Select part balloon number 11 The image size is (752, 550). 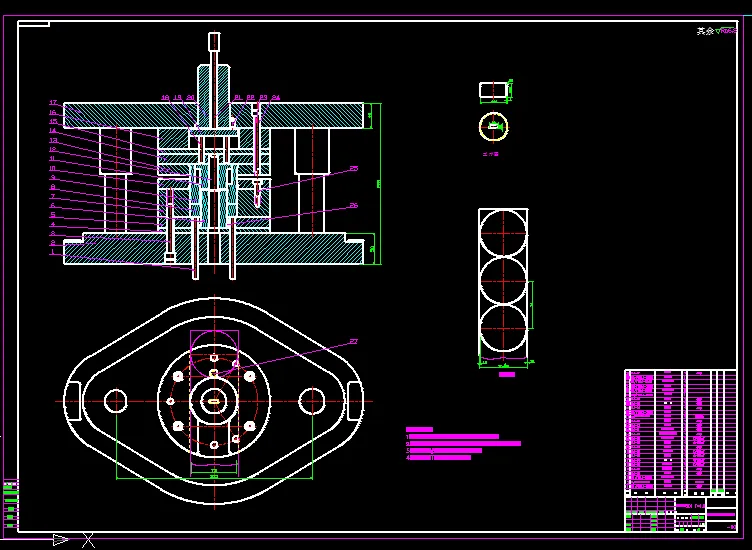(52, 159)
